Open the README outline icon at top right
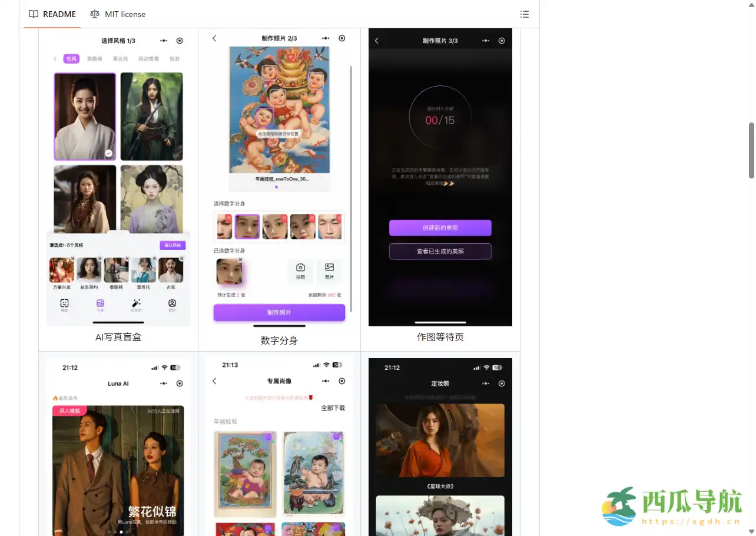 pos(524,14)
